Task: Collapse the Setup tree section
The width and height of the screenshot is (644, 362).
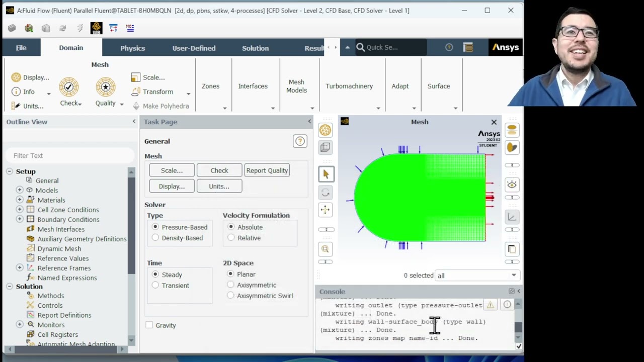Action: tap(9, 171)
